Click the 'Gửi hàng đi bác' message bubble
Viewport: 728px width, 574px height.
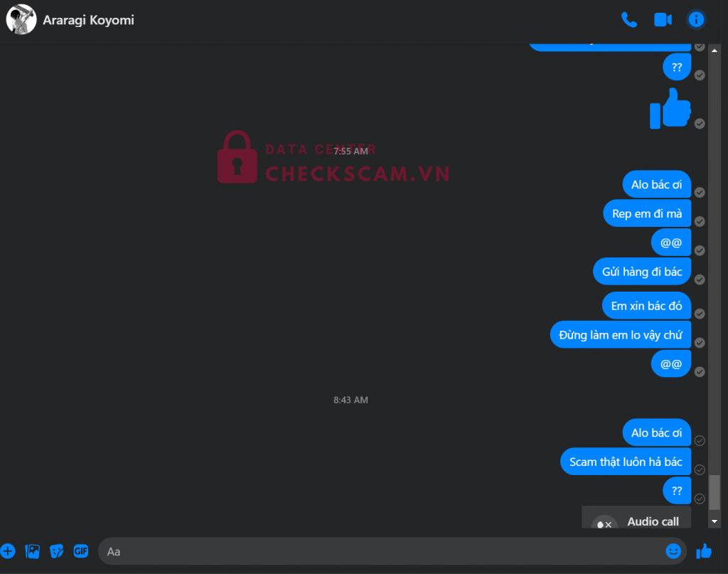(x=642, y=272)
